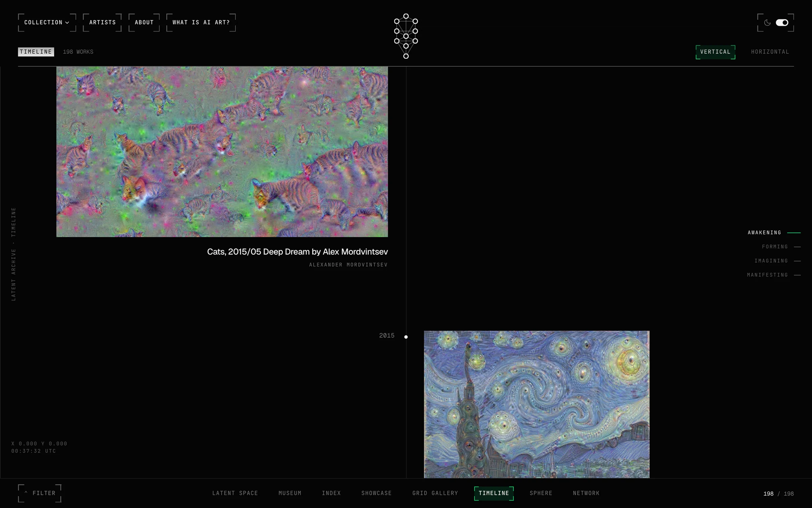Toggle the dark/light mode switch
The height and width of the screenshot is (508, 812).
pyautogui.click(x=782, y=23)
